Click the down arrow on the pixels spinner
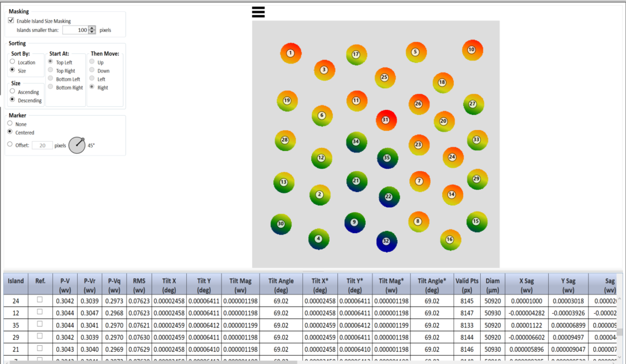The image size is (626, 364). pos(91,32)
